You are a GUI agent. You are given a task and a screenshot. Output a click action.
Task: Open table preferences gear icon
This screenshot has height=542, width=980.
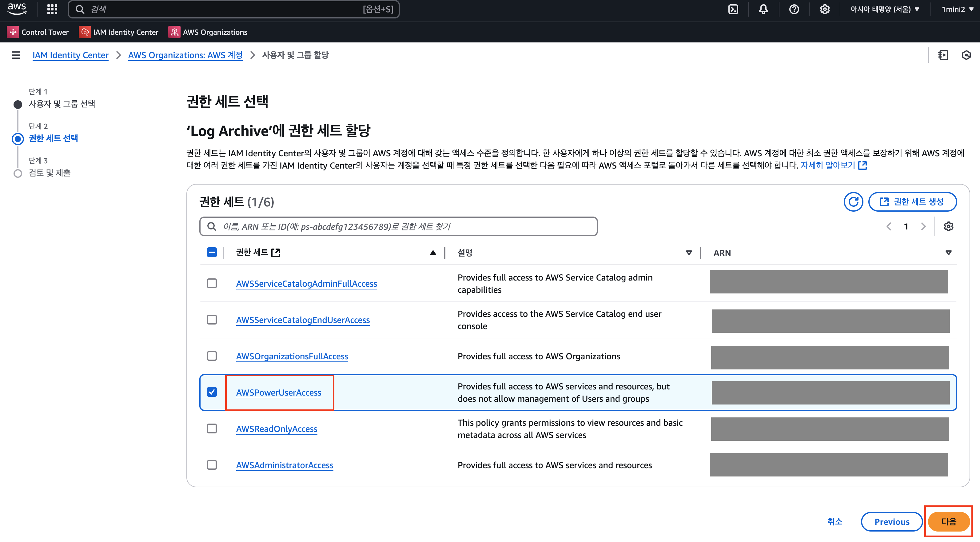[948, 227]
